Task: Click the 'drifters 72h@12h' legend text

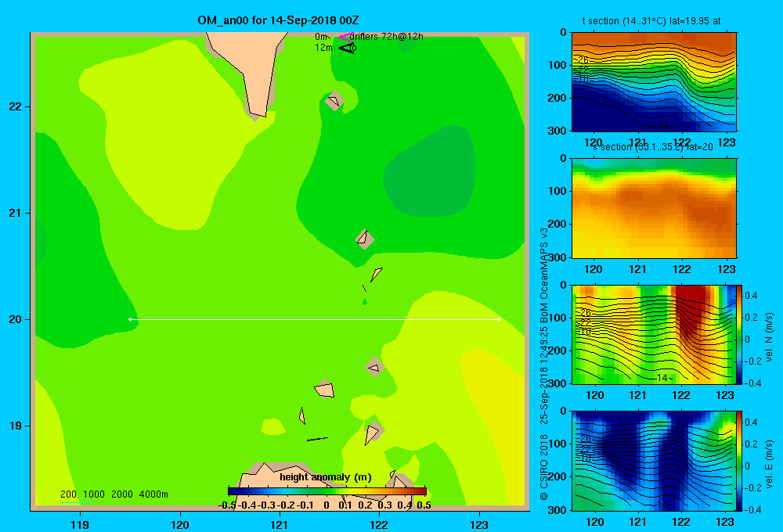Action: click(x=387, y=37)
